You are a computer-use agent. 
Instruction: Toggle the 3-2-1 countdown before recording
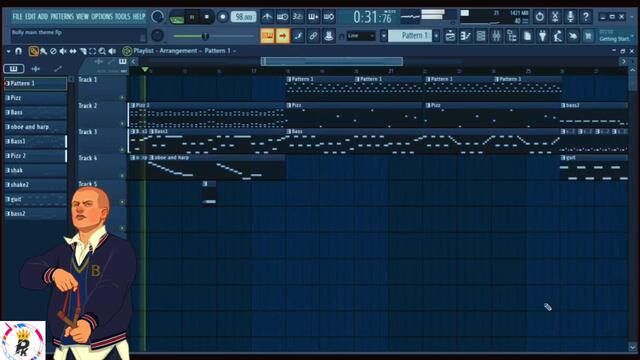point(298,17)
